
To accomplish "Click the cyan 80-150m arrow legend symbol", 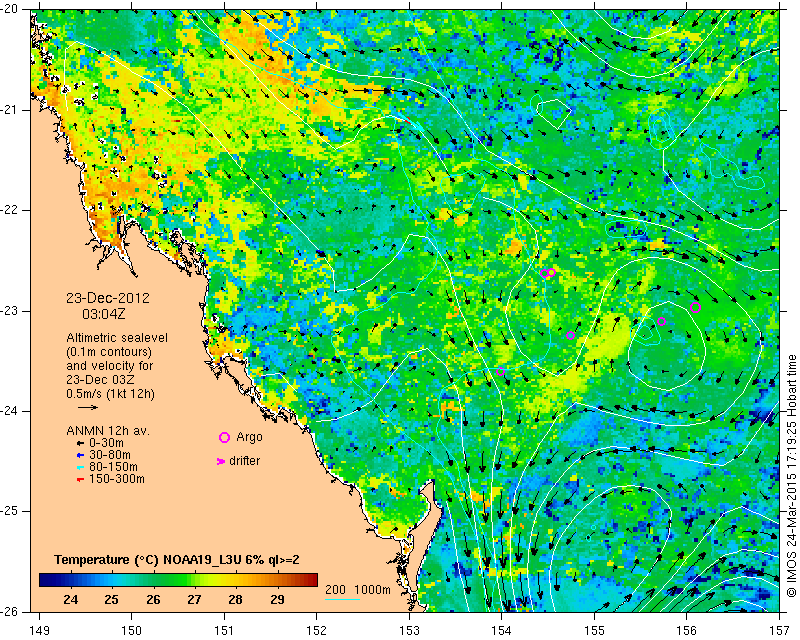I will [80, 467].
